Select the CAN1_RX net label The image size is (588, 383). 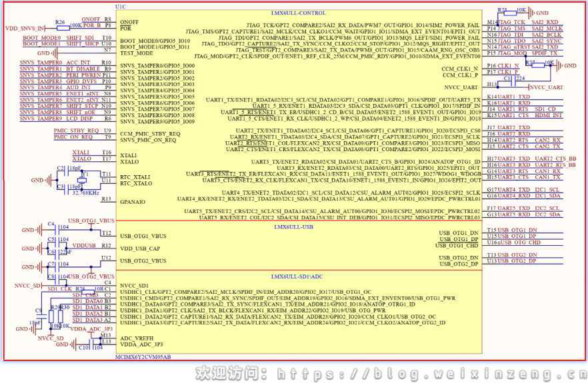547,171
